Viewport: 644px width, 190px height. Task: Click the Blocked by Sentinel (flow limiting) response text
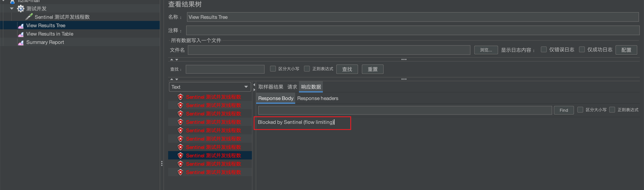pyautogui.click(x=296, y=122)
